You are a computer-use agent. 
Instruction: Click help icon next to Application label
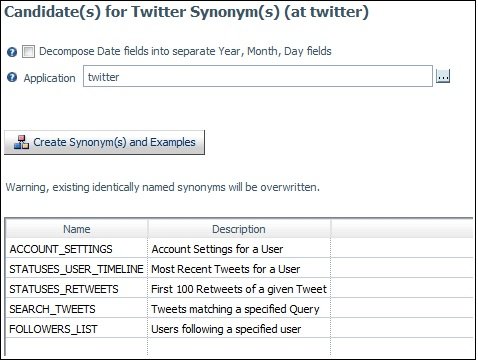tap(12, 77)
